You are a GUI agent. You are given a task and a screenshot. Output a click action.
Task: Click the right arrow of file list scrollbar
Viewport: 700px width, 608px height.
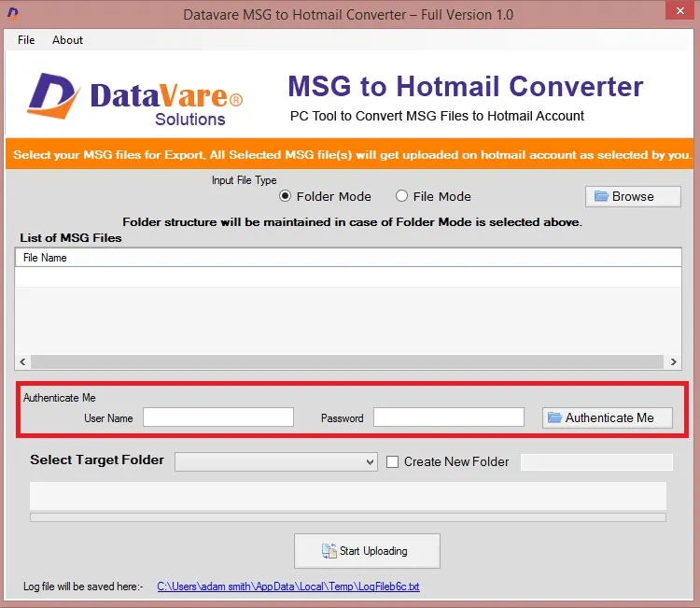[x=673, y=361]
